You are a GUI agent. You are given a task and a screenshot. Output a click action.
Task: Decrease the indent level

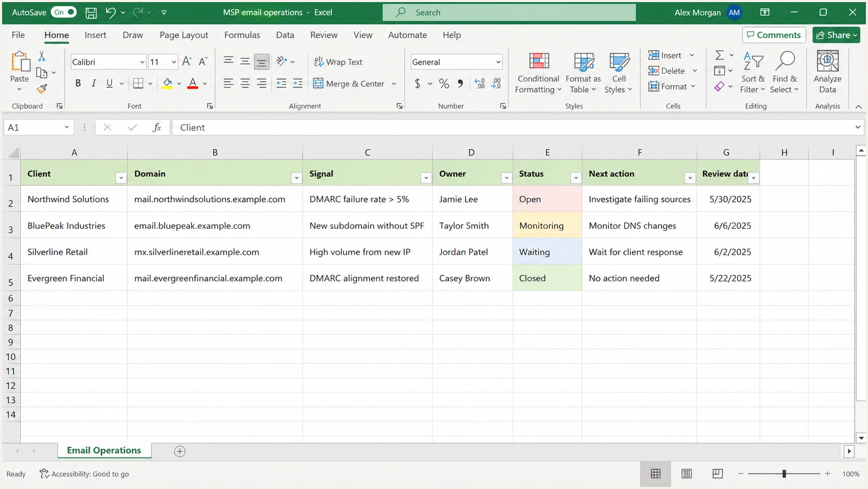281,83
